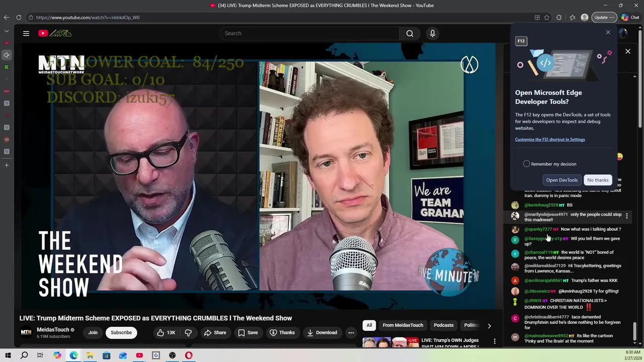Select the Remember my decision radio option
This screenshot has height=362, width=644.
[526, 164]
